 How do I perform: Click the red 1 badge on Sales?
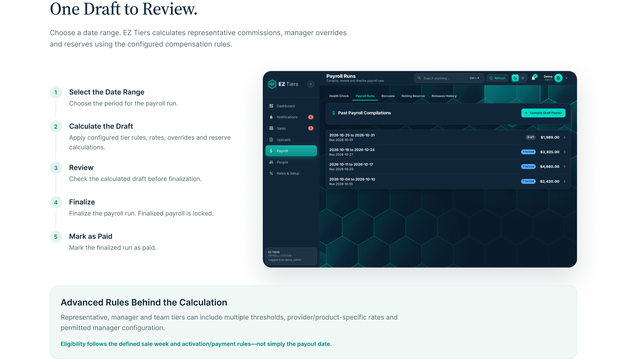click(311, 128)
